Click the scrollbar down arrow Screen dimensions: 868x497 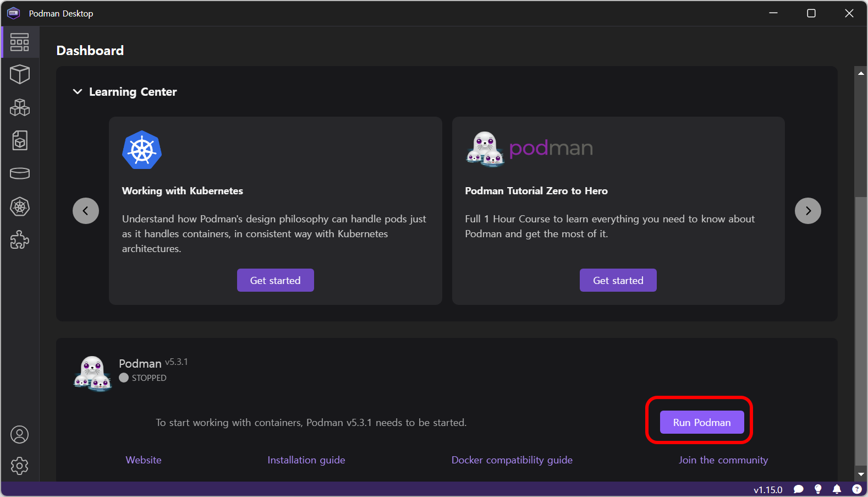point(861,474)
